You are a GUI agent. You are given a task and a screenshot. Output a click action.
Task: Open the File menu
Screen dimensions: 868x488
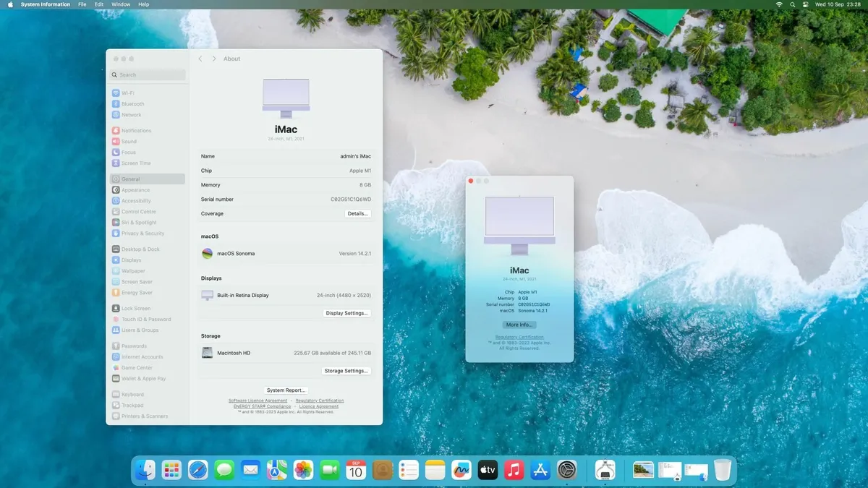pos(82,4)
